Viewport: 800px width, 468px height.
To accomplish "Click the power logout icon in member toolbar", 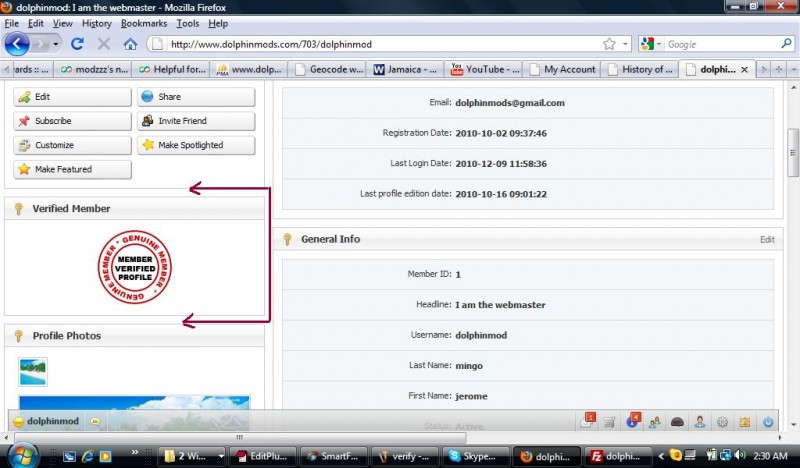I will (x=768, y=422).
